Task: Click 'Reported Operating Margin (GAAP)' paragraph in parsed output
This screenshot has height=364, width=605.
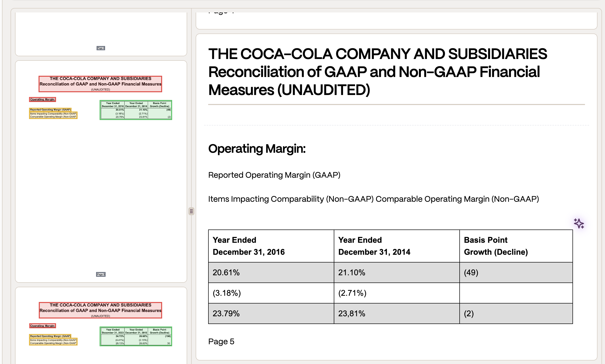Action: (274, 175)
